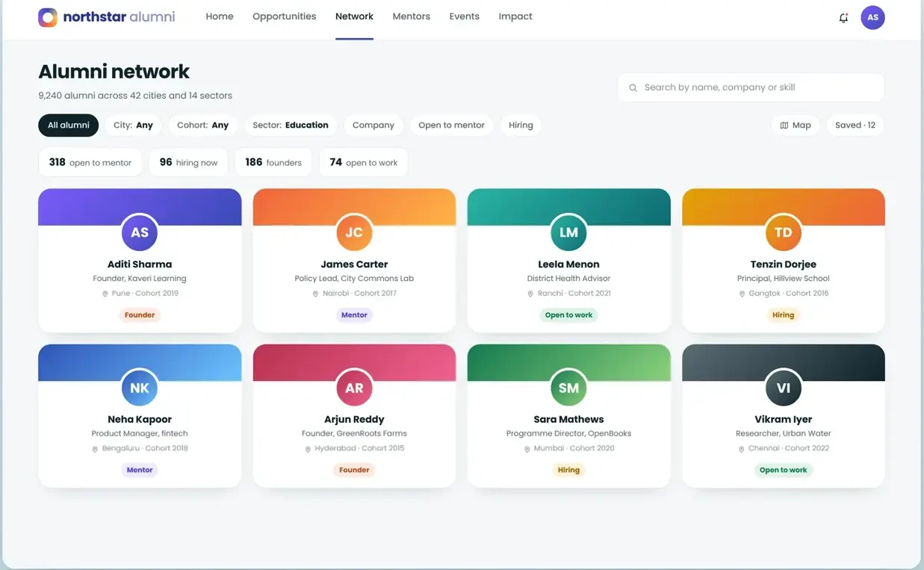The image size is (924, 570).
Task: Click Sara Mathews's SM avatar circle
Action: [568, 388]
